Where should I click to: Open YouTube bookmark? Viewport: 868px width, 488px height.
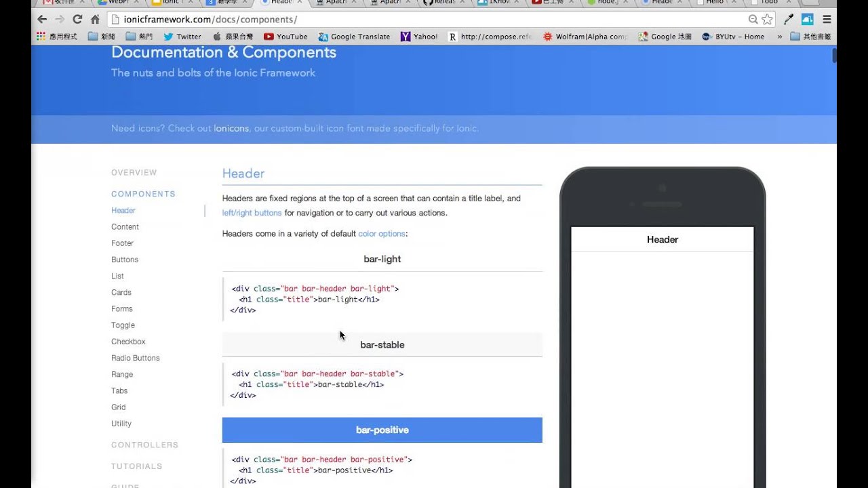285,37
